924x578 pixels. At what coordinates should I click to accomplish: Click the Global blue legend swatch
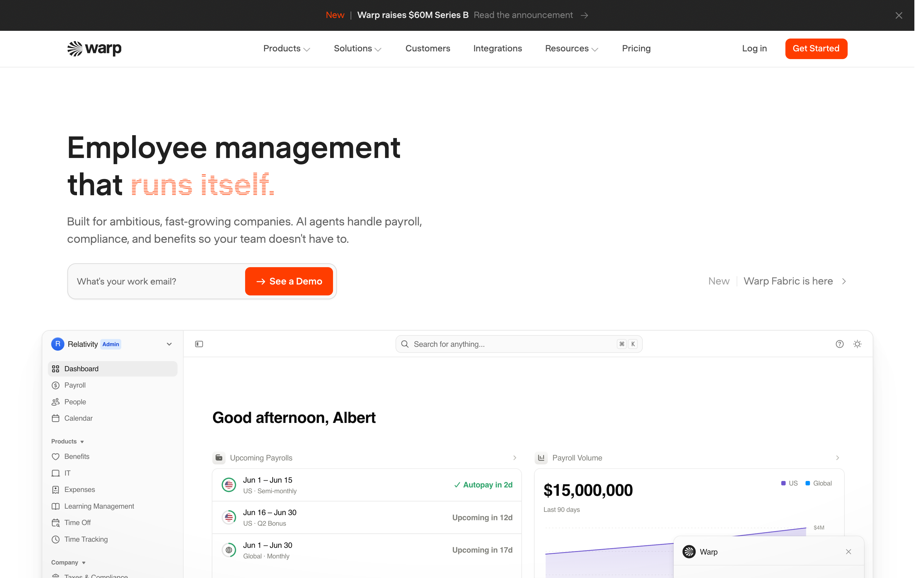tap(807, 483)
